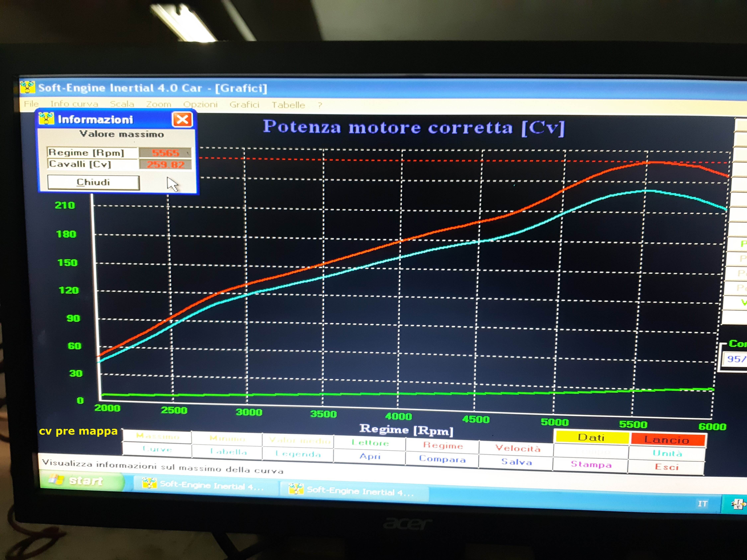
Task: Click the Curve button
Action: [157, 449]
